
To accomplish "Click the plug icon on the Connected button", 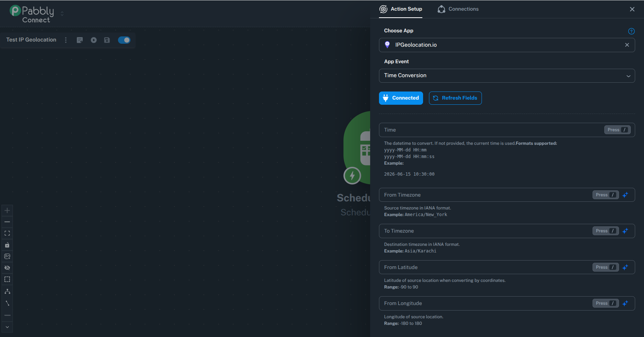I will tap(386, 98).
